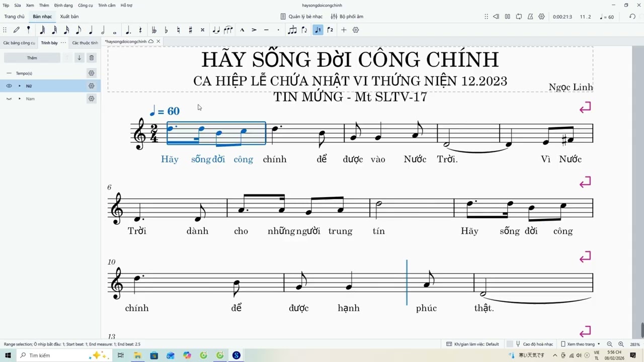Open settings for the Tempo(s) row
The width and height of the screenshot is (644, 362).
[x=92, y=73]
